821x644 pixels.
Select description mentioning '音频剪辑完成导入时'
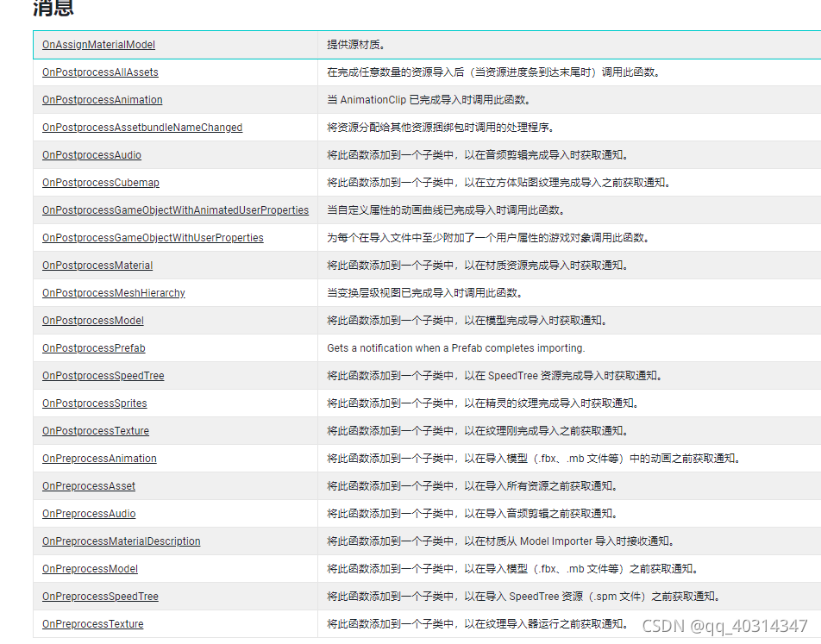[x=479, y=155]
